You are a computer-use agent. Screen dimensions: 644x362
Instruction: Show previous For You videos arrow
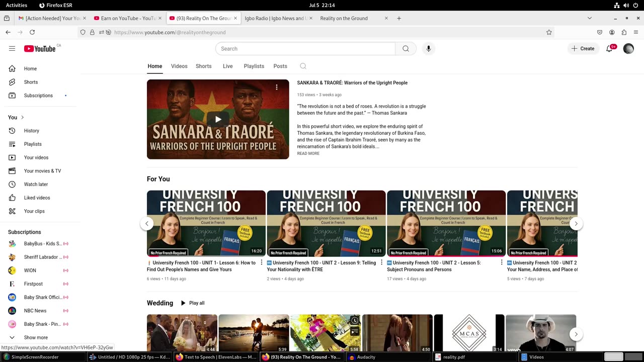[147, 224]
